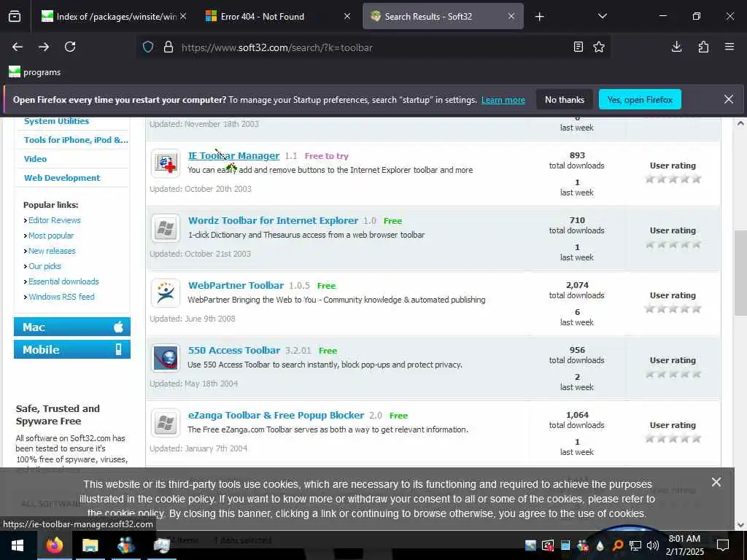Show site security padlock info
The image size is (747, 560).
pos(169,47)
